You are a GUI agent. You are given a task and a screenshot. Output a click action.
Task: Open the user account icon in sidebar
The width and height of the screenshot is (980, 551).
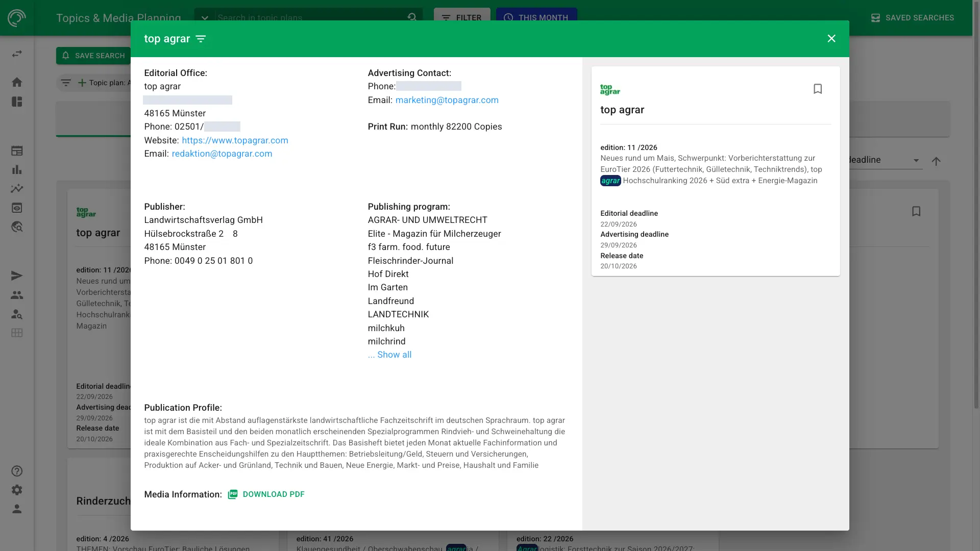pyautogui.click(x=17, y=509)
